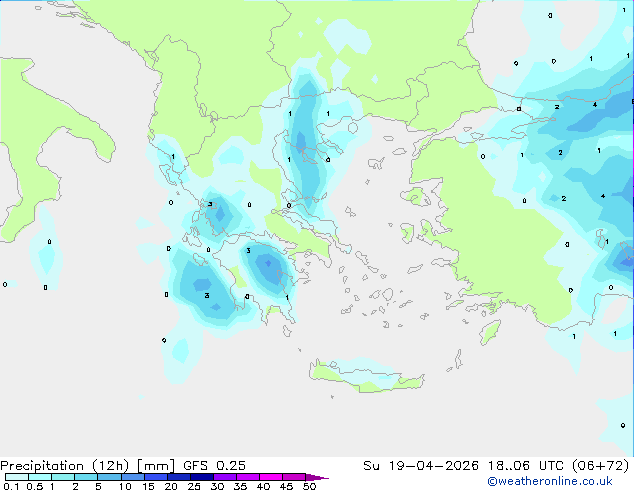Viewport: 634px width, 490px height.
Task: Select the 30–35 mm purple legend box
Action: 224,477
